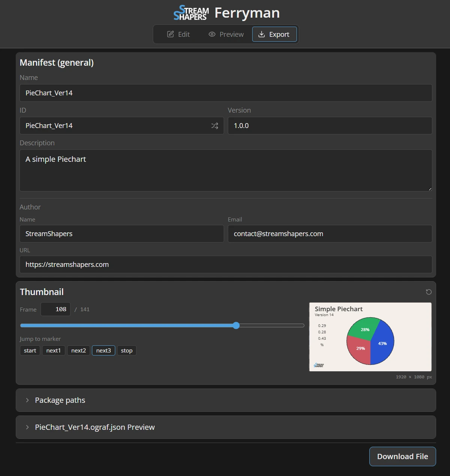Select the Export tab
Image resolution: width=450 pixels, height=476 pixels.
[274, 34]
